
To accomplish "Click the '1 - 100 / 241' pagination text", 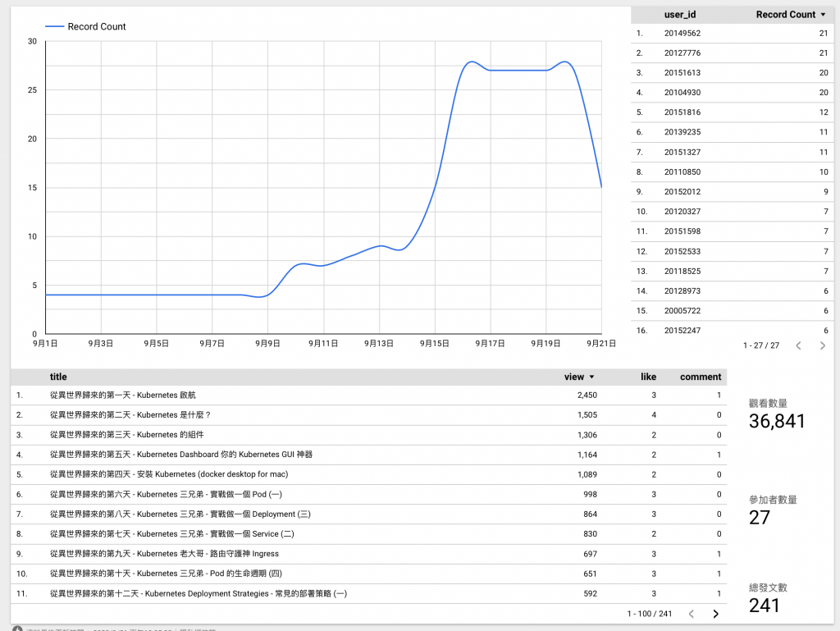I will (x=650, y=614).
